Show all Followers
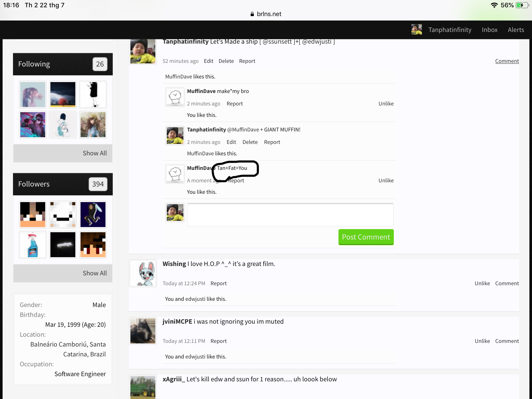532x399 pixels. 95,273
